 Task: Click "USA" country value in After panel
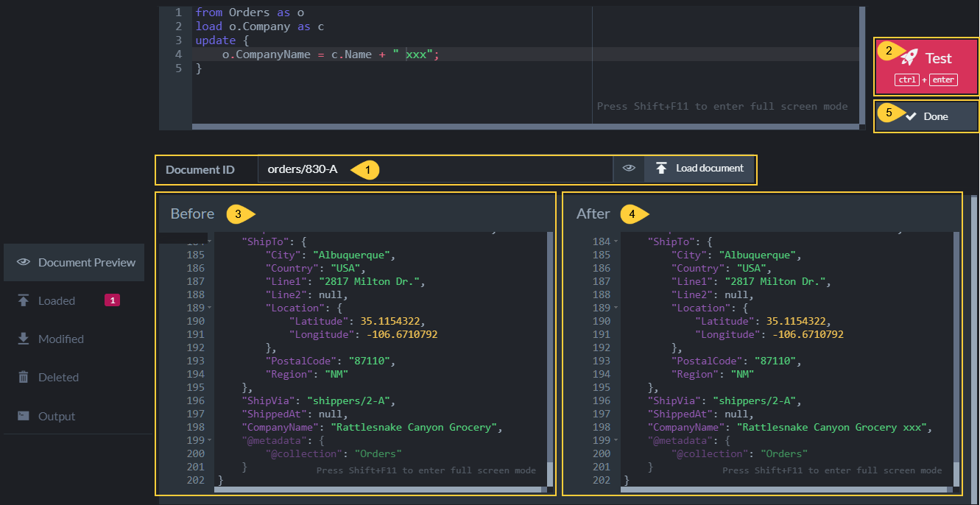pyautogui.click(x=750, y=269)
